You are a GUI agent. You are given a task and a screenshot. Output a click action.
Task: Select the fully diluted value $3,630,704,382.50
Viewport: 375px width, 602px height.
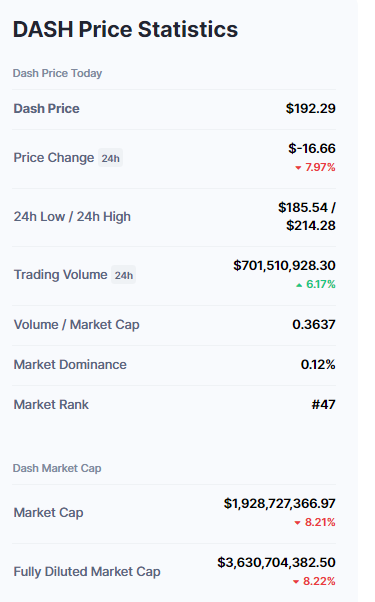[x=276, y=563]
